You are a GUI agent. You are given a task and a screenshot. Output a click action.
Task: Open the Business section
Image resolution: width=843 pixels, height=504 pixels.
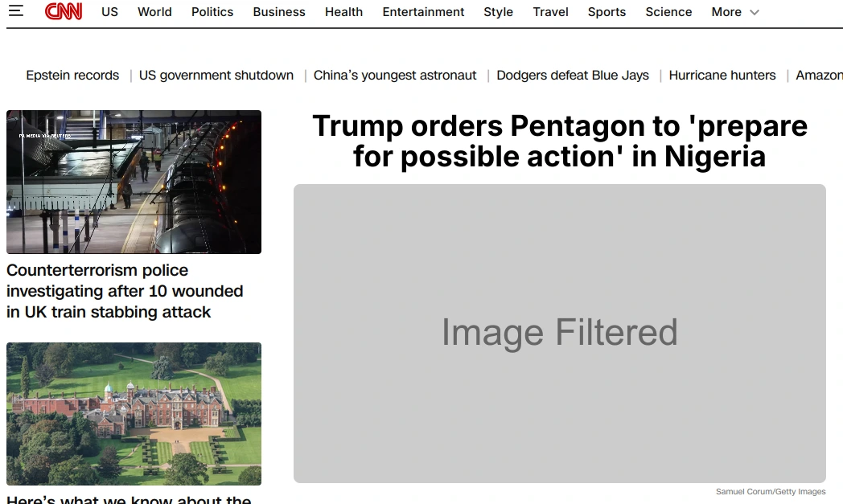278,12
